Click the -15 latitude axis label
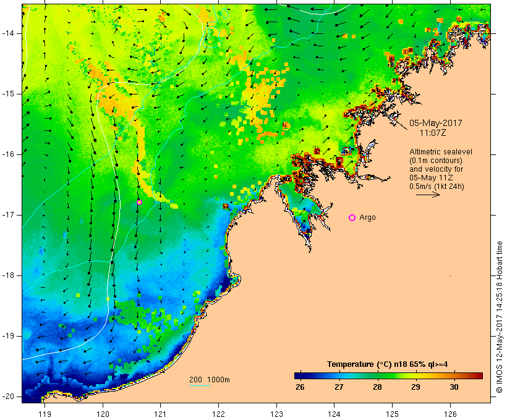Image resolution: width=507 pixels, height=420 pixels. pyautogui.click(x=8, y=94)
